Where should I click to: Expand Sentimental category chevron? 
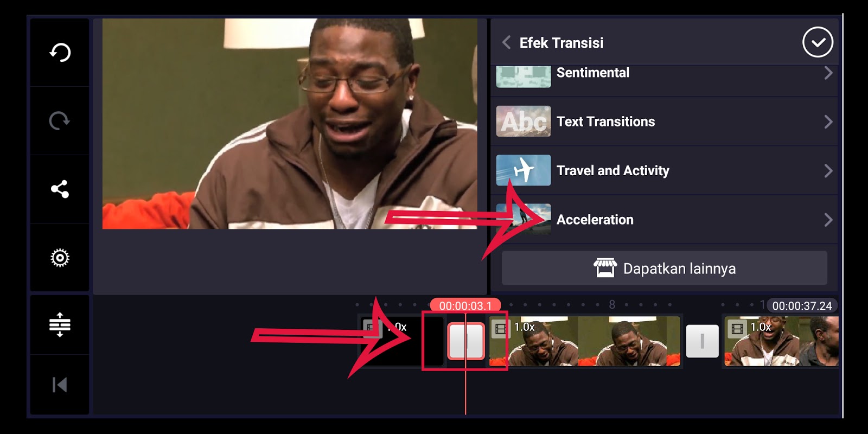828,73
